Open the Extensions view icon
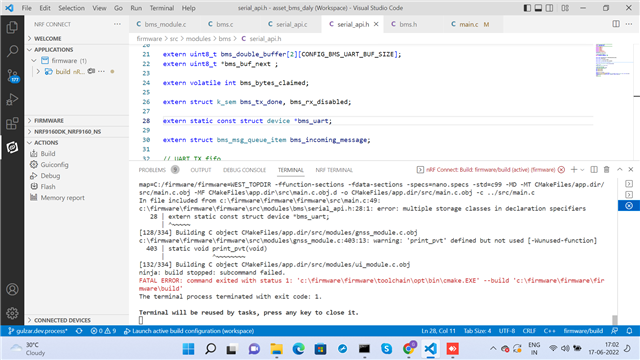 click(12, 123)
